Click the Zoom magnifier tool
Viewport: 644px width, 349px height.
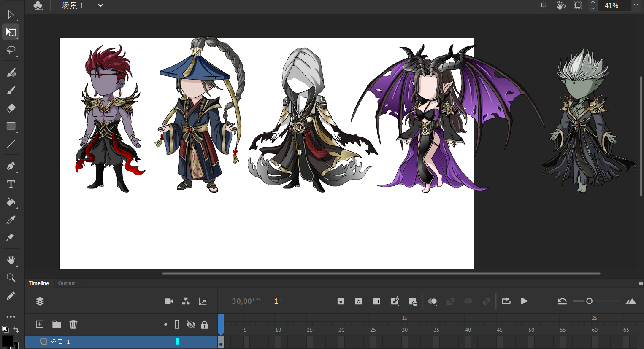tap(11, 277)
